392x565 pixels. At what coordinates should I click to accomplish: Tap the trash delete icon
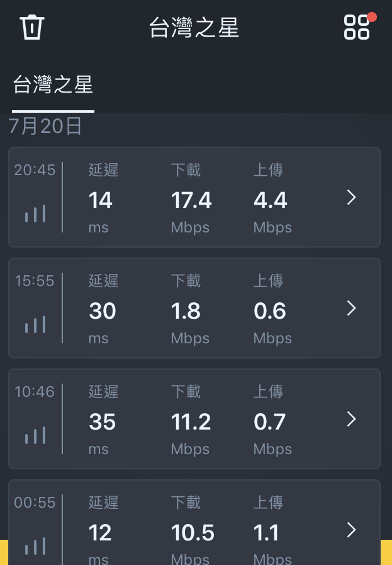click(x=32, y=27)
